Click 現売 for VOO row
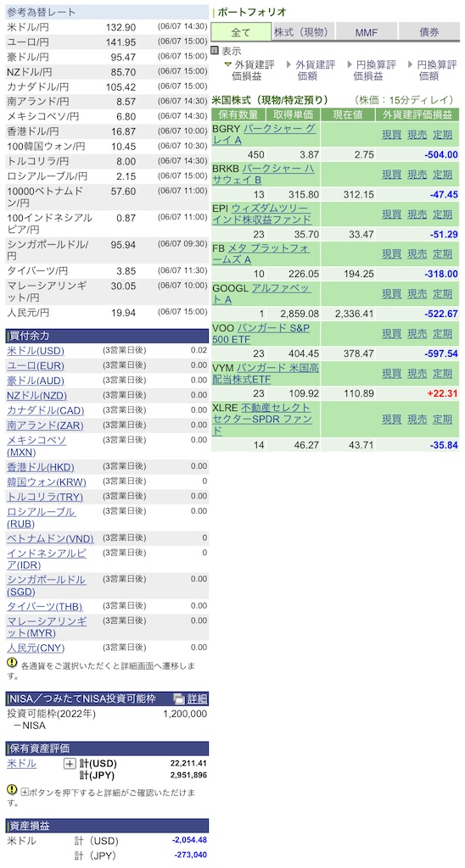Viewport: 465px width, 868px height. pyautogui.click(x=417, y=334)
